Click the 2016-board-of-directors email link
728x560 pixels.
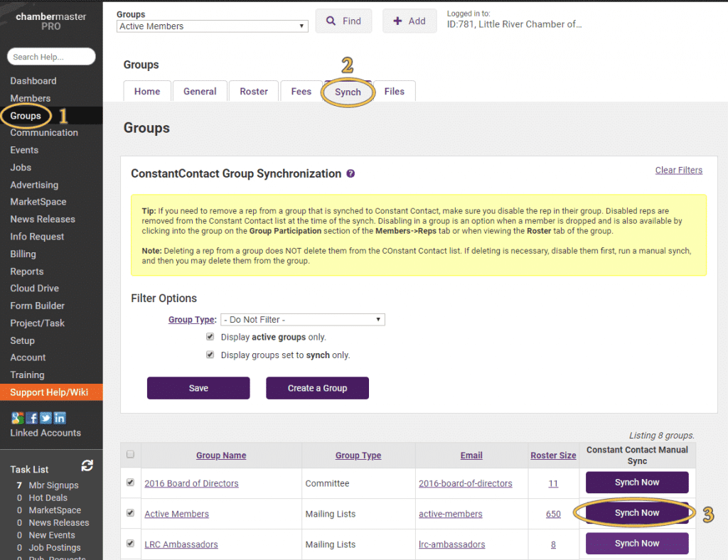point(465,483)
